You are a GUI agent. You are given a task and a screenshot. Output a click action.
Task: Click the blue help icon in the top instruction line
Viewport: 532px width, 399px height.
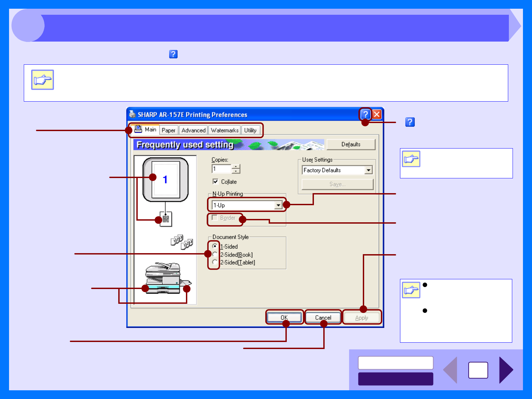(173, 54)
